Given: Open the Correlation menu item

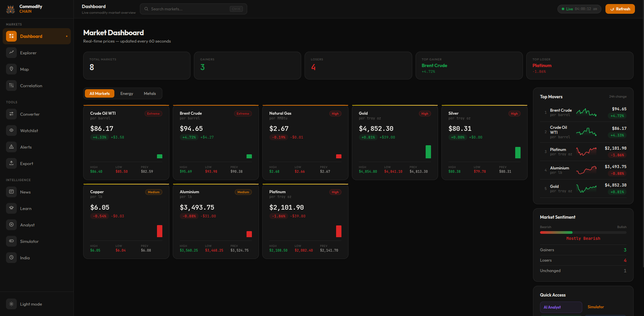Looking at the screenshot, I should [37, 86].
